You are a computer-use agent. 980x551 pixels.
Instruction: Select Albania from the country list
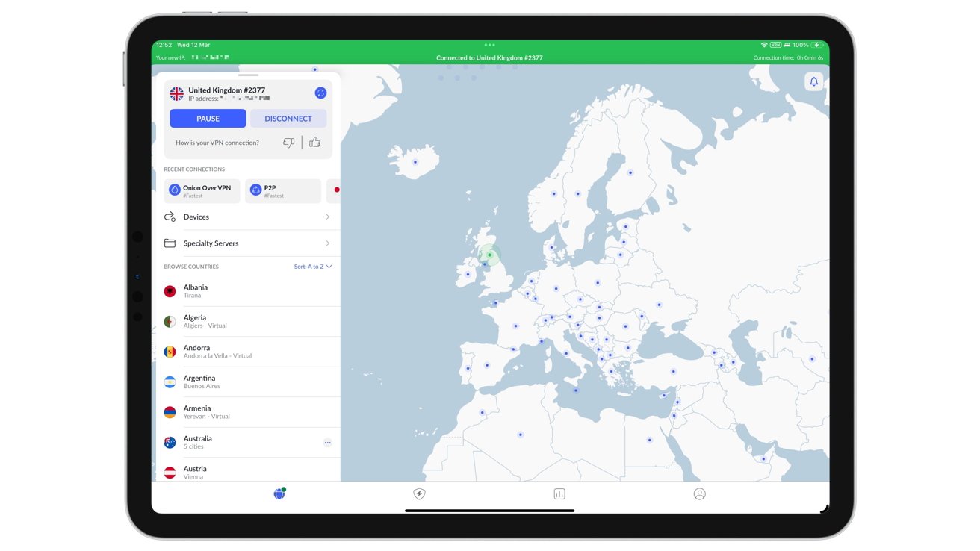(247, 291)
